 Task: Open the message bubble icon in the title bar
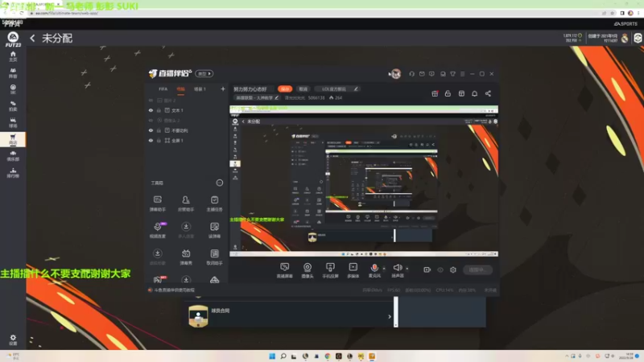click(431, 74)
